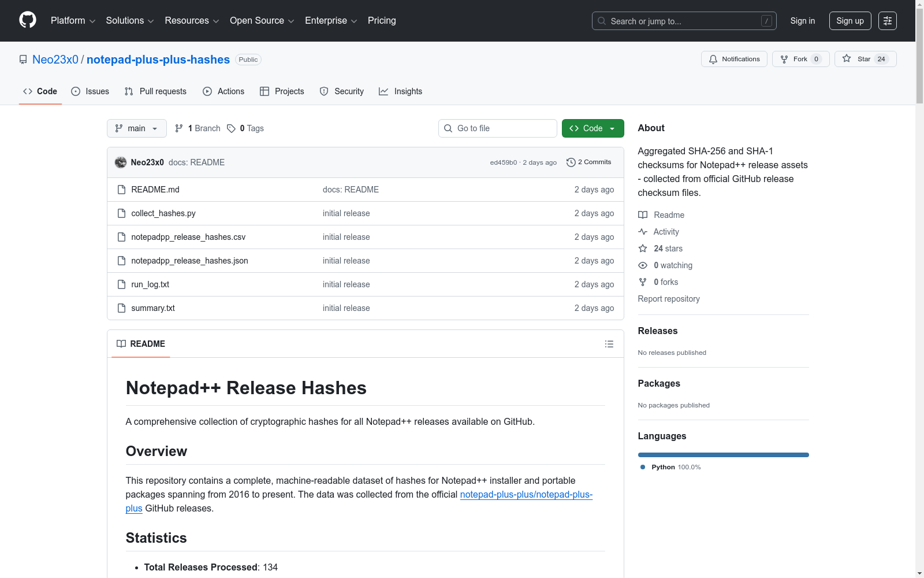Image resolution: width=924 pixels, height=578 pixels.
Task: Select the Code tab
Action: point(40,91)
